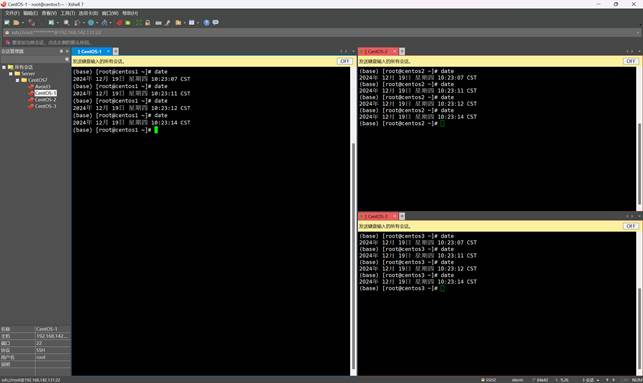Click the keyboard map toolbar icon
Viewport: 643px width, 383px height.
point(158,23)
